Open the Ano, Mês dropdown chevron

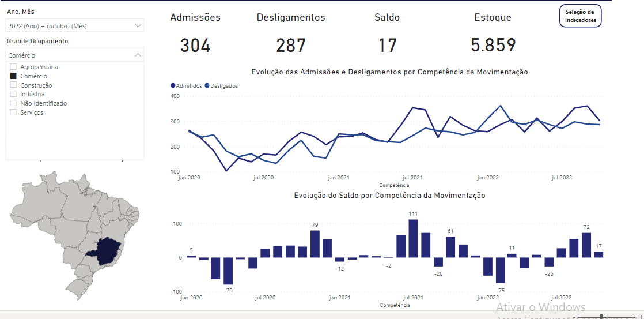138,25
